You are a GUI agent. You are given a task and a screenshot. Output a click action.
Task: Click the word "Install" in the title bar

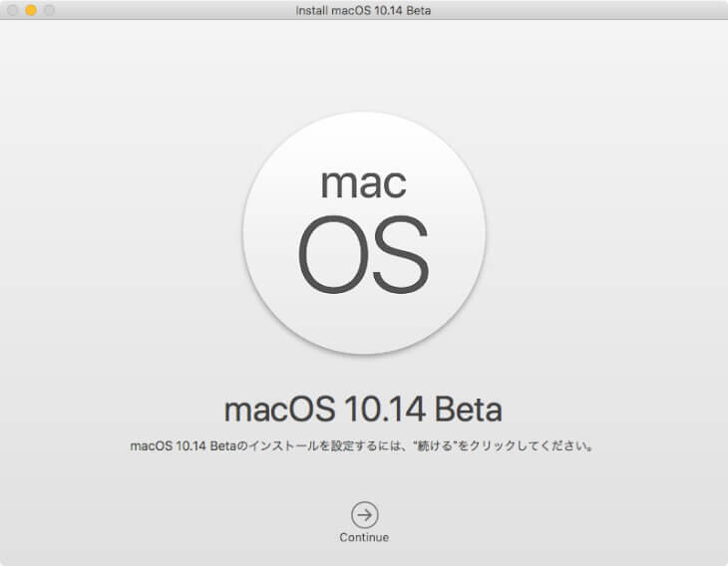[314, 10]
